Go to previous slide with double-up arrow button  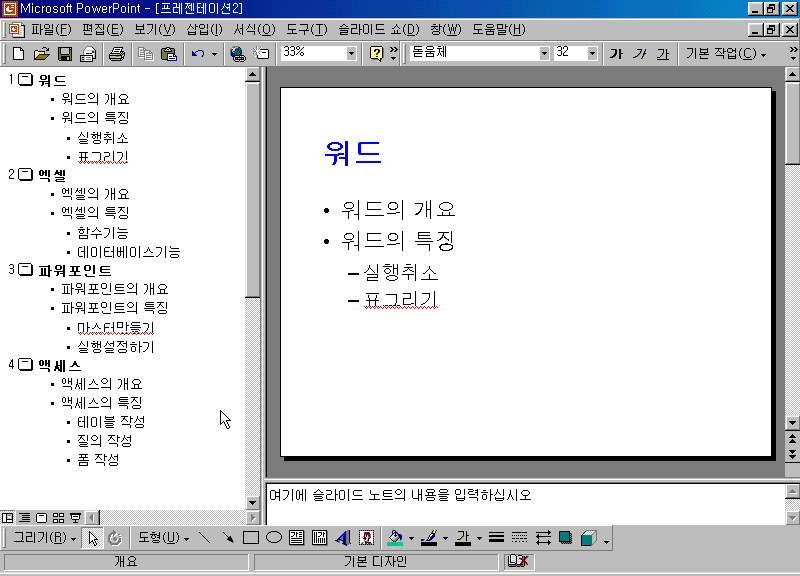pyautogui.click(x=792, y=438)
